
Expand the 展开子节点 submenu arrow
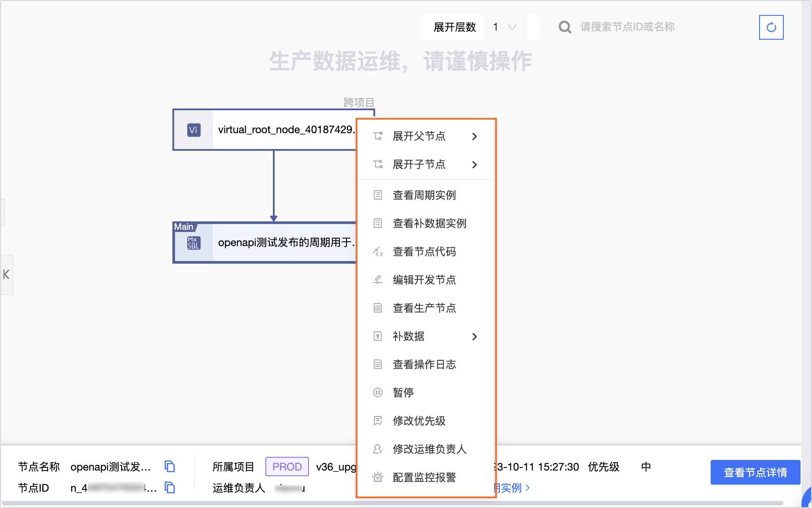474,164
